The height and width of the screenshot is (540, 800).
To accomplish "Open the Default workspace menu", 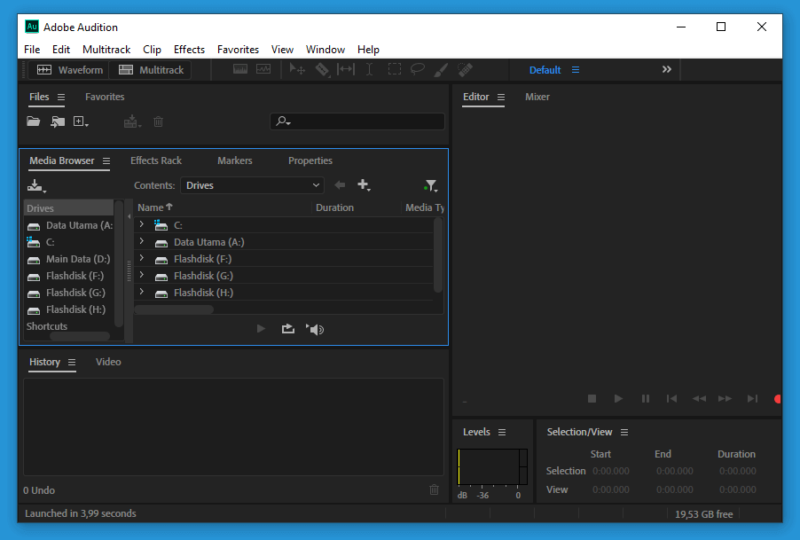I will coord(575,70).
